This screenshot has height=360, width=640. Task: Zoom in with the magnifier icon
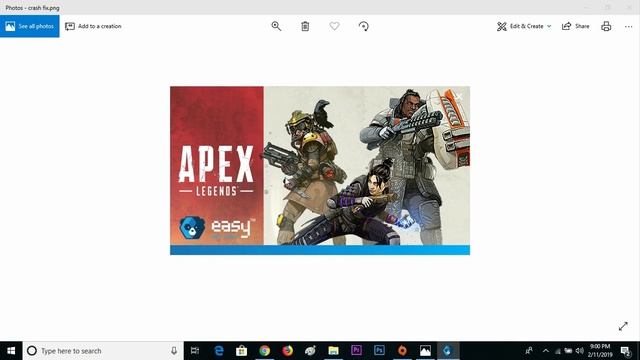pos(276,26)
